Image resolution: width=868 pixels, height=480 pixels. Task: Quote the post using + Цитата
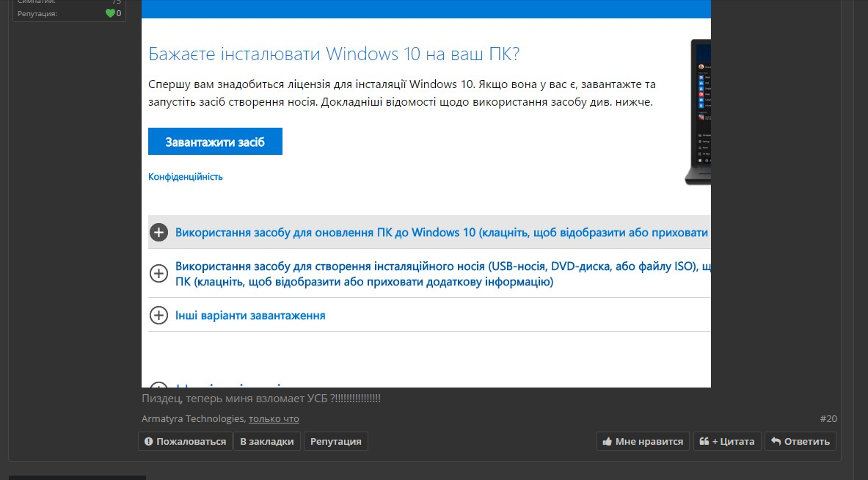click(727, 441)
